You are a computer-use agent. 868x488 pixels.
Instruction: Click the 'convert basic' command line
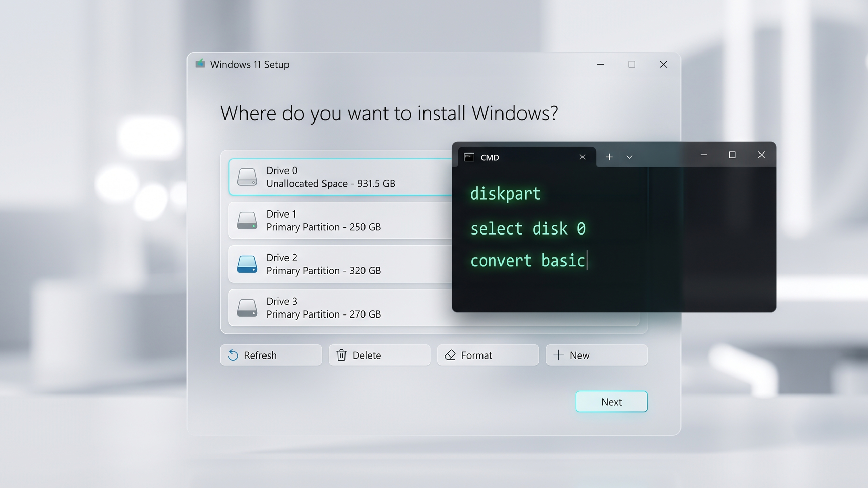528,261
